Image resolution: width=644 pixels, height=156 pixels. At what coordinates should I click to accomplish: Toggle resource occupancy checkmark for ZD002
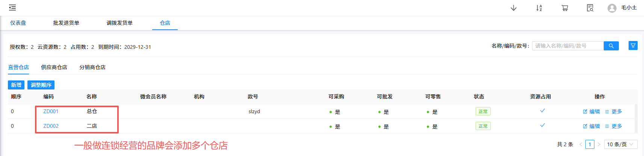tap(542, 126)
